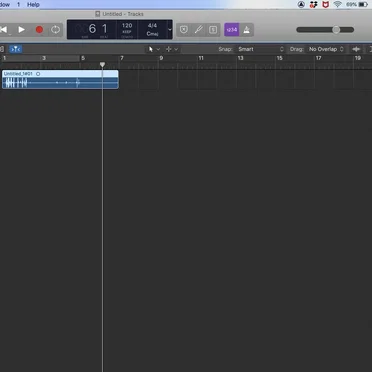
Task: Click the document icon in the title bar
Action: [x=98, y=14]
